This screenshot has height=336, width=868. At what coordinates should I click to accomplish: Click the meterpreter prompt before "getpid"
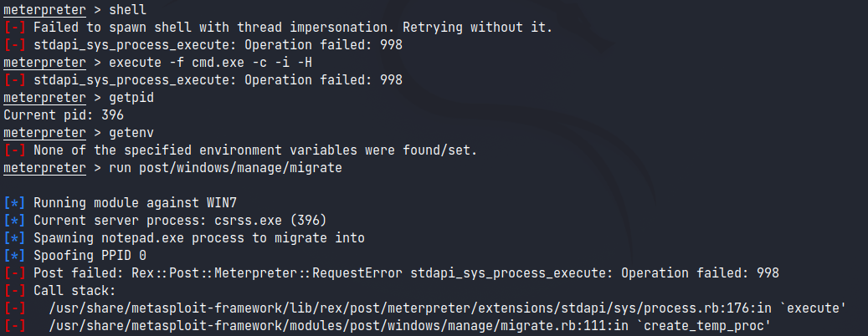point(44,98)
